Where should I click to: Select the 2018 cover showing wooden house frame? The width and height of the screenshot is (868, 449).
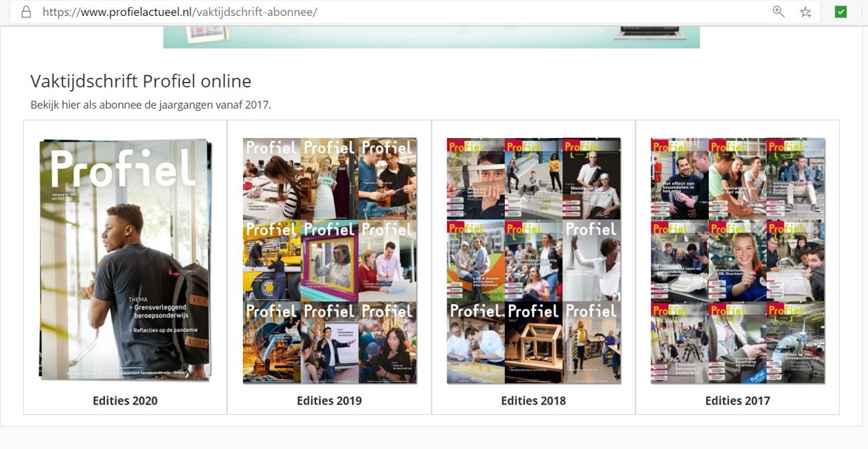(533, 342)
